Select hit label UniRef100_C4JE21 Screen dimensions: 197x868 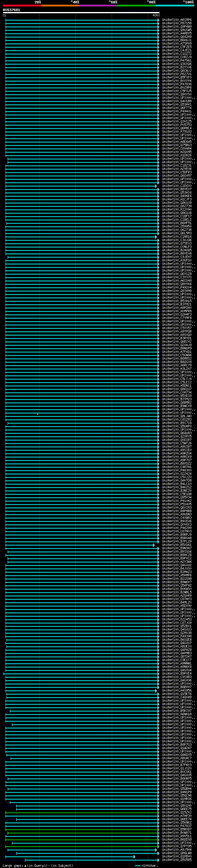click(177, 50)
